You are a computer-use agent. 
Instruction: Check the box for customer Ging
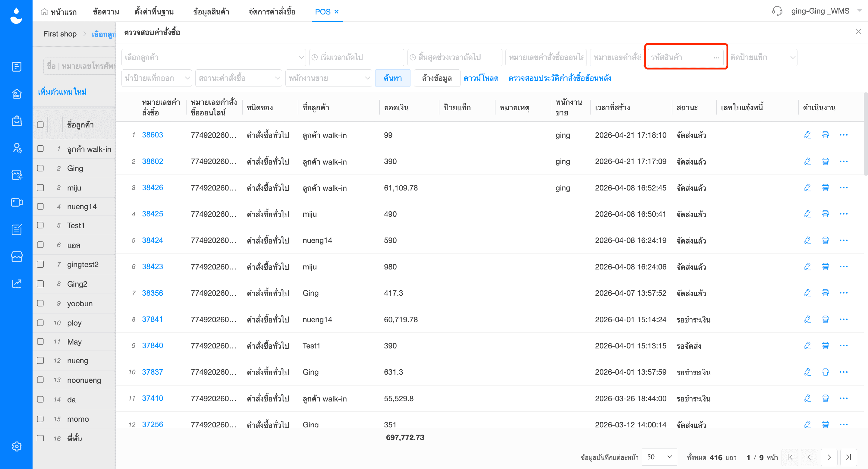point(40,168)
